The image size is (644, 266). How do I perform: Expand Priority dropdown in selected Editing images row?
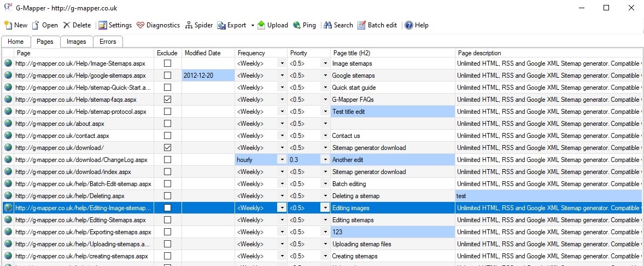click(x=325, y=208)
